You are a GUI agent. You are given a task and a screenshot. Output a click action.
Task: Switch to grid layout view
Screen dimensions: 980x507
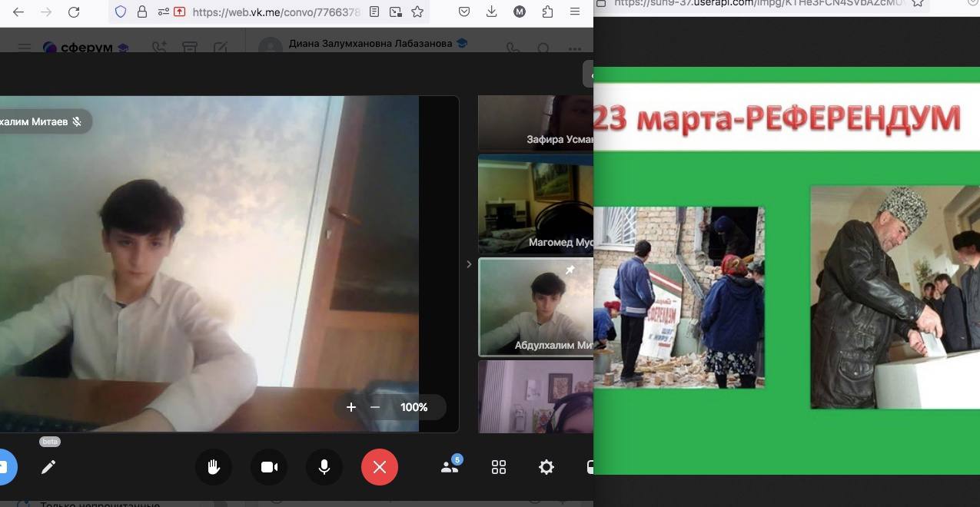coord(499,467)
